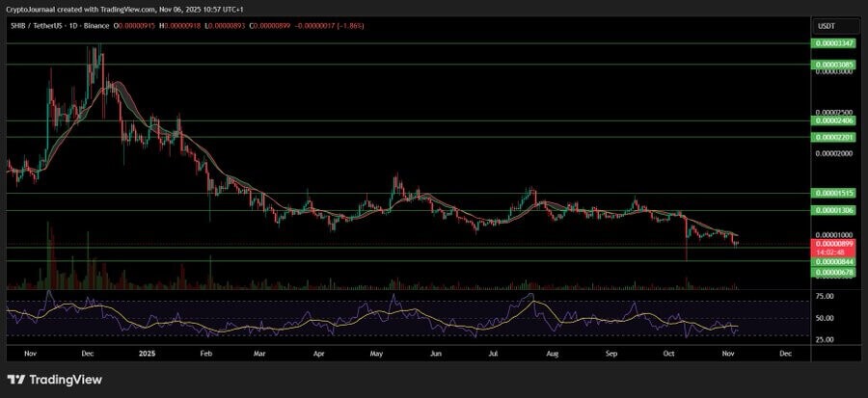Select the 0.00000844 support price label
The width and height of the screenshot is (868, 398).
pyautogui.click(x=831, y=261)
